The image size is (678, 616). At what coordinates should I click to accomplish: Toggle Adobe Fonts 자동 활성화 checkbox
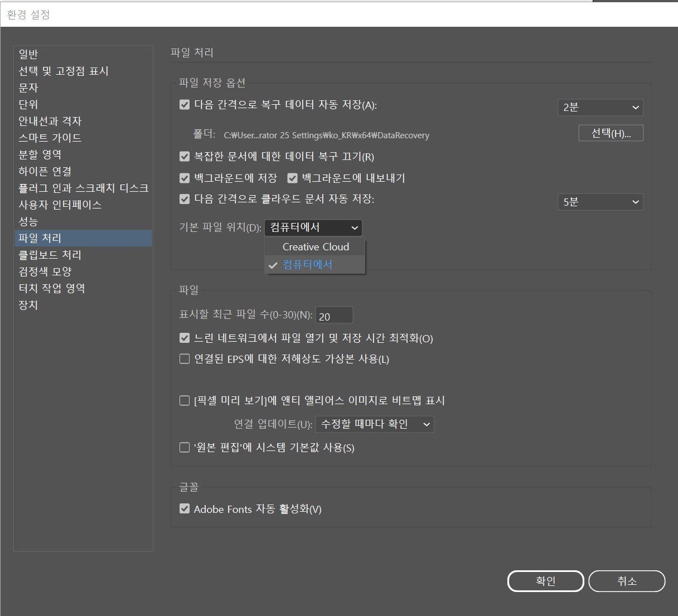(185, 508)
